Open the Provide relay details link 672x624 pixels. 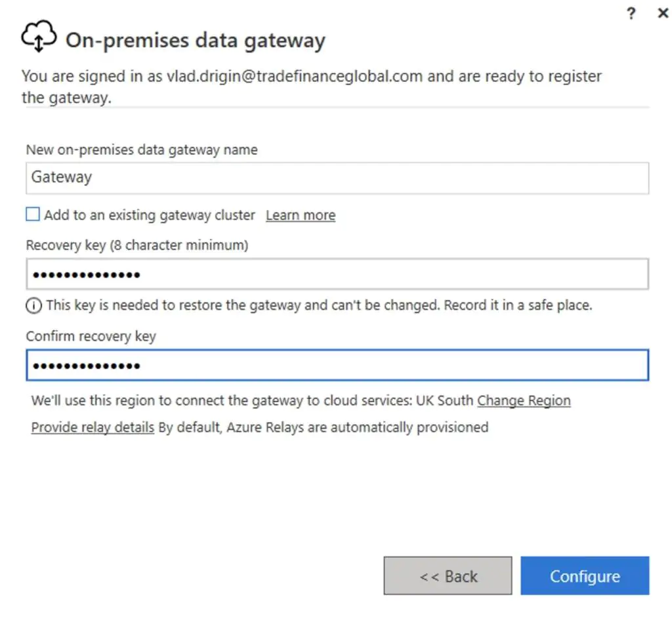[x=93, y=427]
